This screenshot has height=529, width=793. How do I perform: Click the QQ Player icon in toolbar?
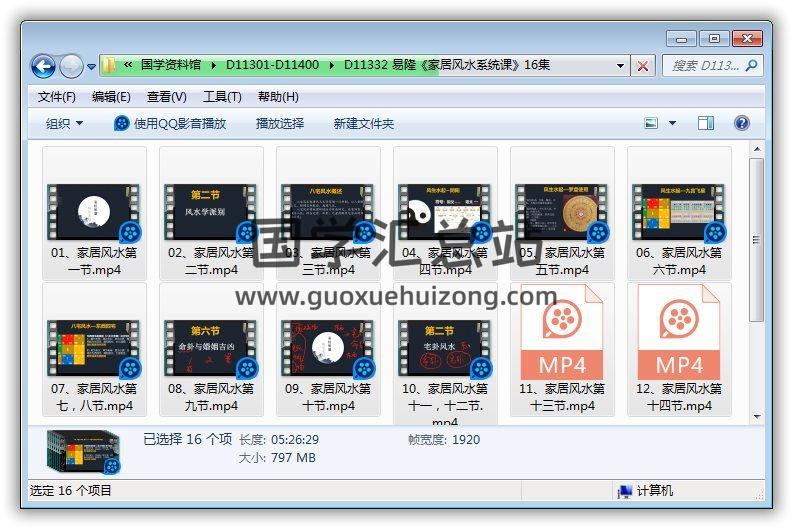122,124
